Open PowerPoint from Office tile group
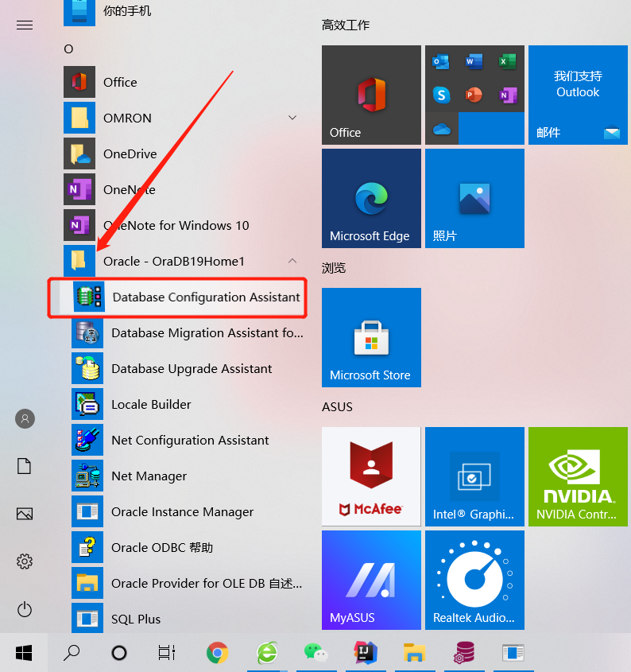This screenshot has width=631, height=672. click(x=474, y=95)
